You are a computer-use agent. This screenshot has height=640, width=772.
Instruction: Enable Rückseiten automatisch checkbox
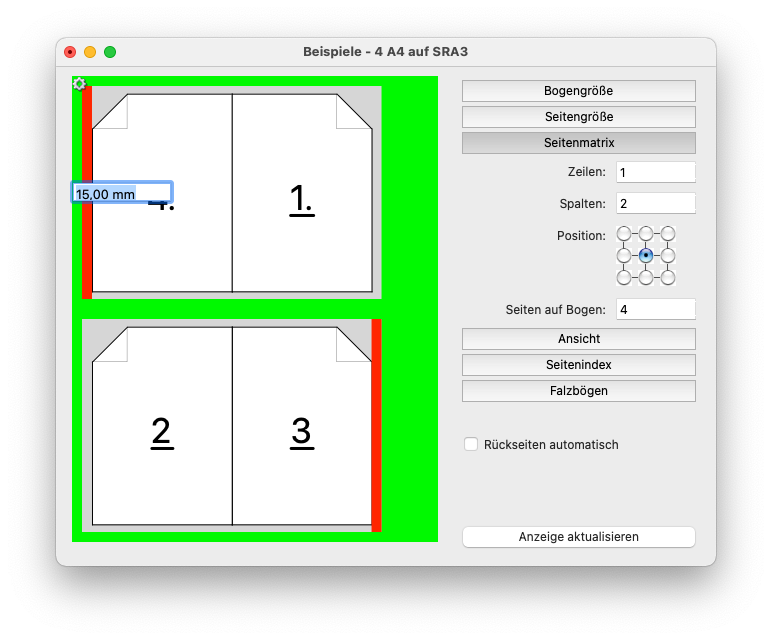(471, 444)
